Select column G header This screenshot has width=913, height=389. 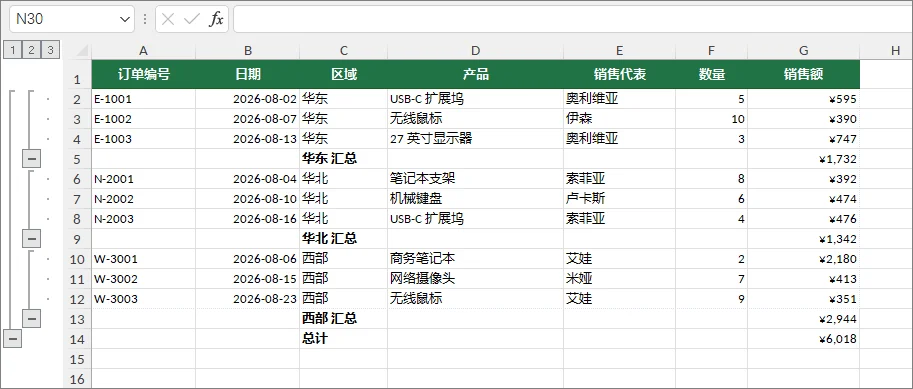pos(804,51)
